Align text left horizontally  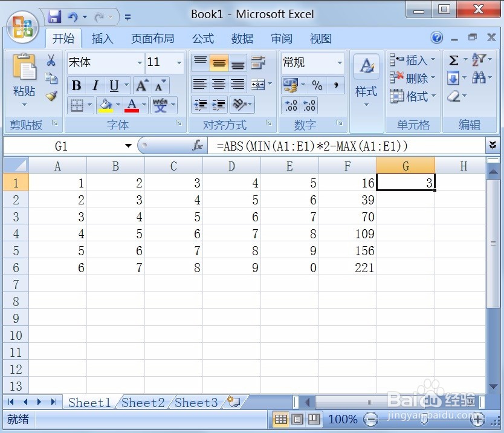click(x=199, y=85)
